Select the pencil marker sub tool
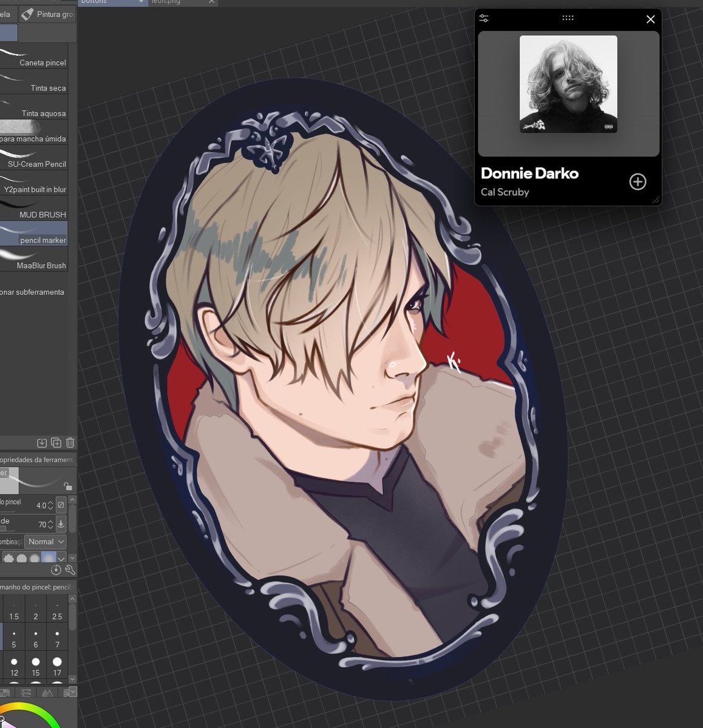Screen dimensions: 703x728 pos(33,234)
